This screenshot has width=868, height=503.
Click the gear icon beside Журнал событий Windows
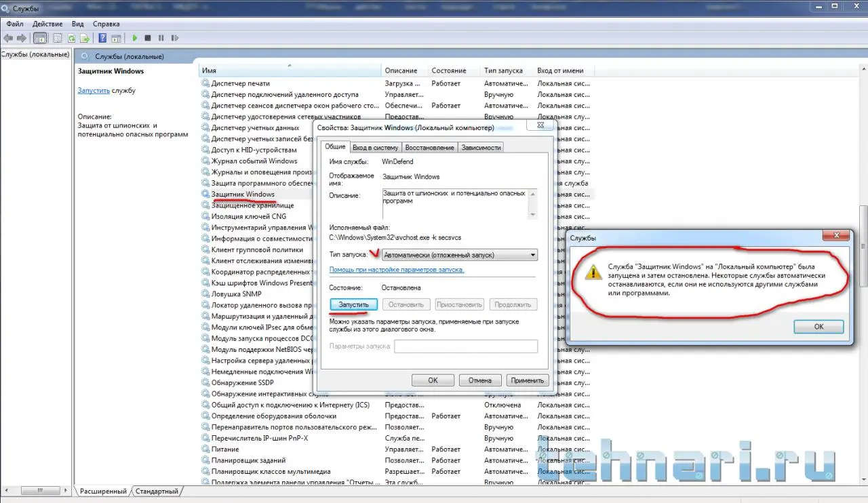coord(205,161)
